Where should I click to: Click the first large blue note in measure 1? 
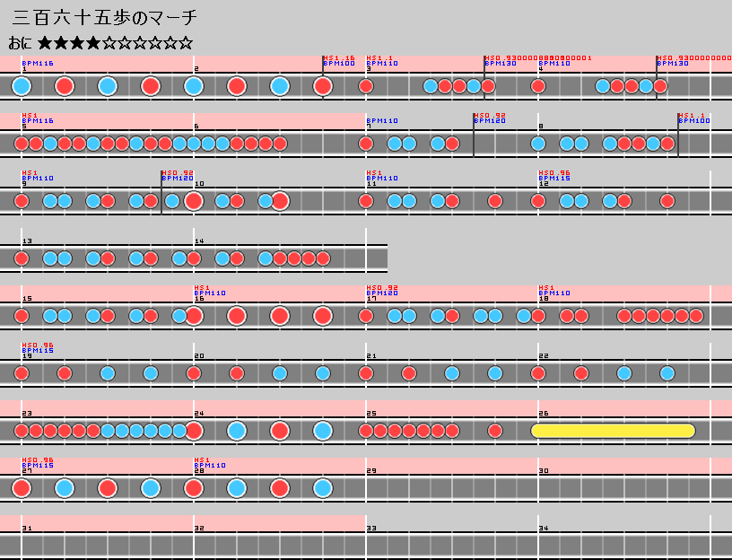pos(22,86)
